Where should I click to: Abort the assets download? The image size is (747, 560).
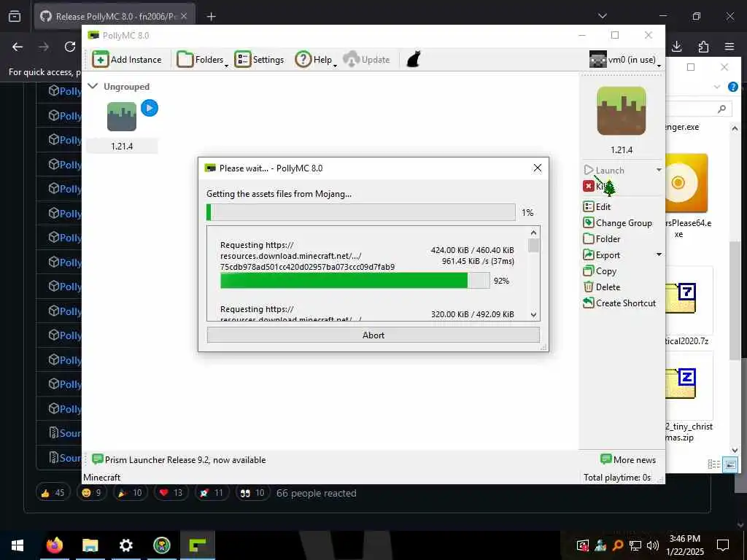tap(373, 335)
